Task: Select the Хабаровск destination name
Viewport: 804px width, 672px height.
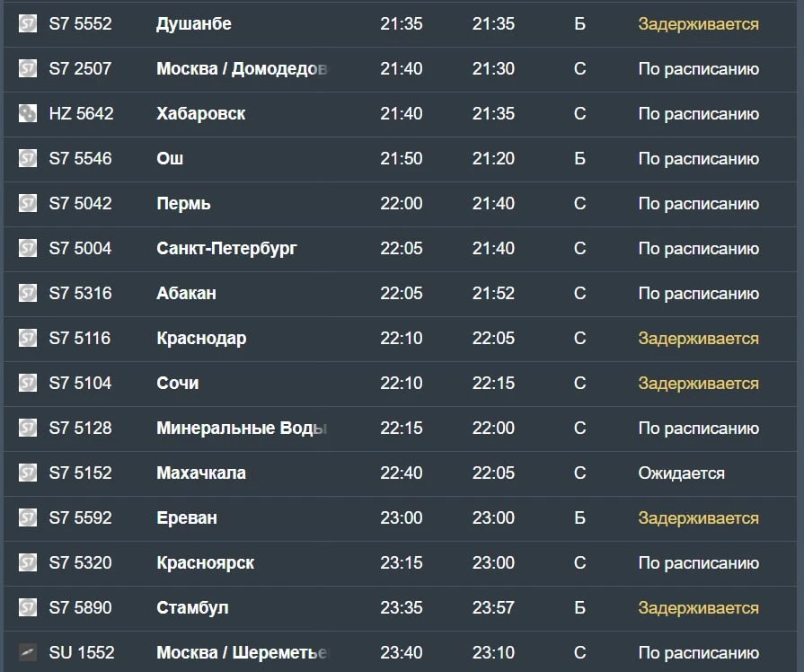Action: point(201,114)
